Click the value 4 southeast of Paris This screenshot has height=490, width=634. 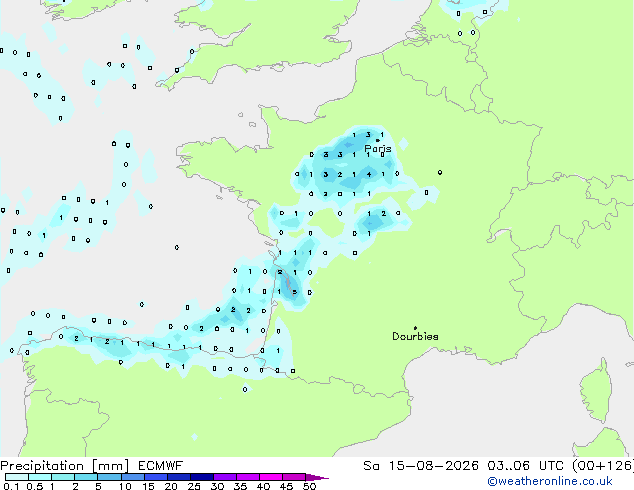click(369, 174)
